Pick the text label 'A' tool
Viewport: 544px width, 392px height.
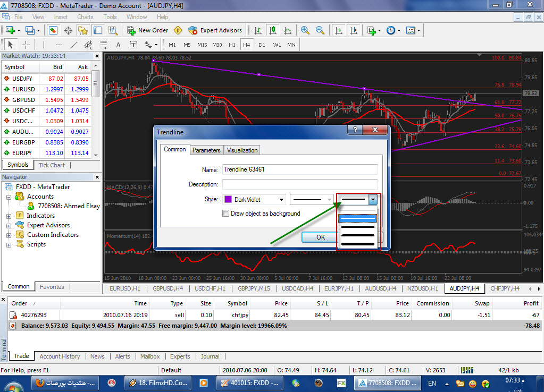pos(118,45)
